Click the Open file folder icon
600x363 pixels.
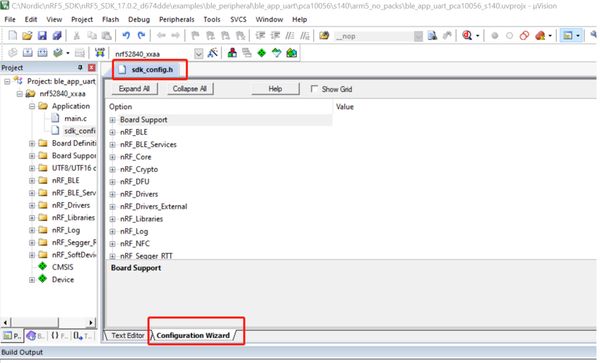[x=27, y=36]
